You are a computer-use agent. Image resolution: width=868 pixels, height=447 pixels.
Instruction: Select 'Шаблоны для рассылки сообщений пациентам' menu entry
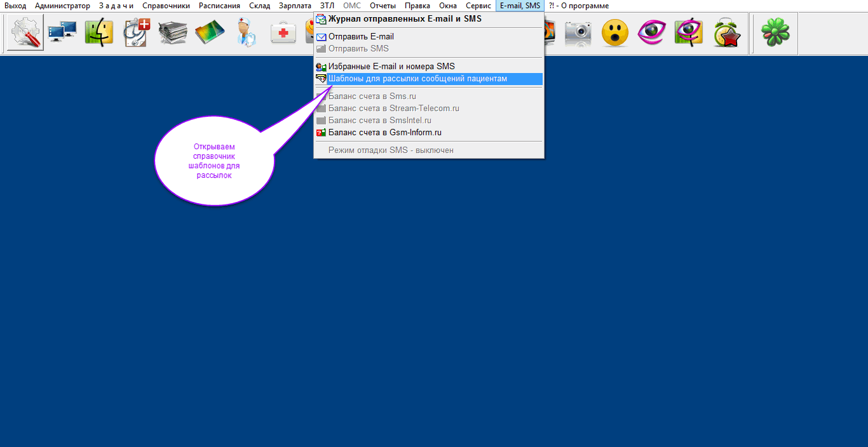click(x=417, y=79)
